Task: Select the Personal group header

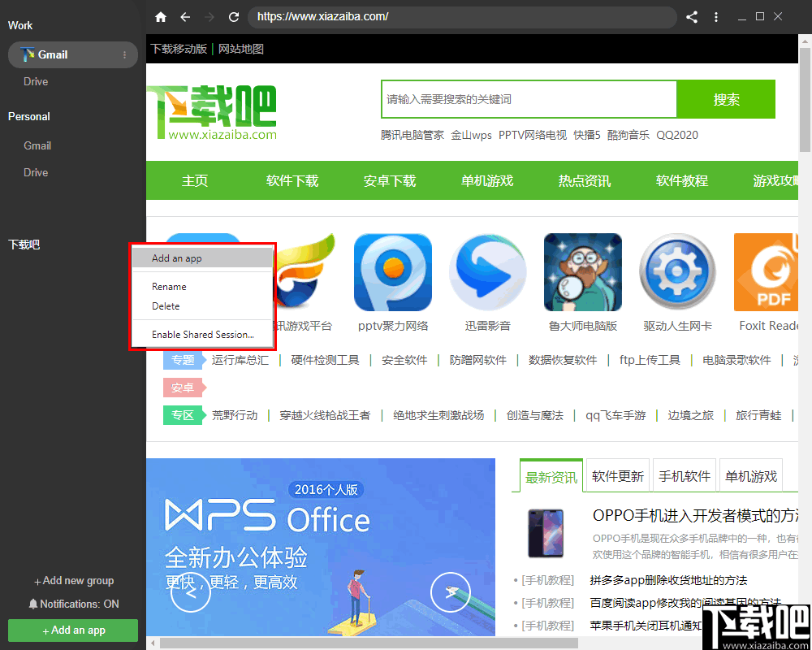Action: (x=29, y=117)
